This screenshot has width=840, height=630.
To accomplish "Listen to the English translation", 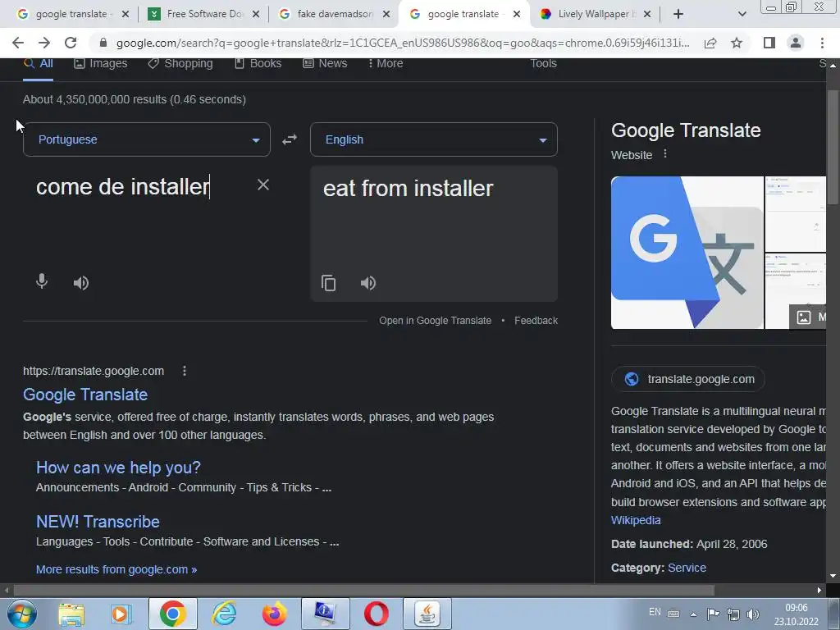I will point(368,282).
